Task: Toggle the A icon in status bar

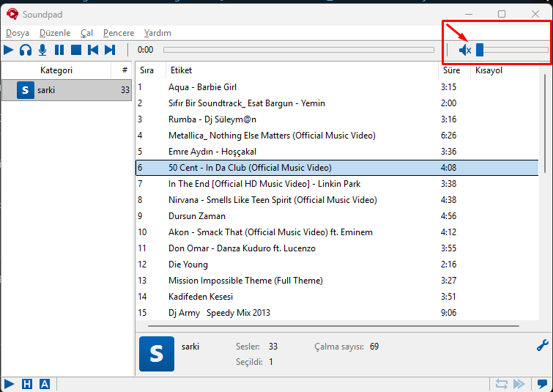Action: 45,384
